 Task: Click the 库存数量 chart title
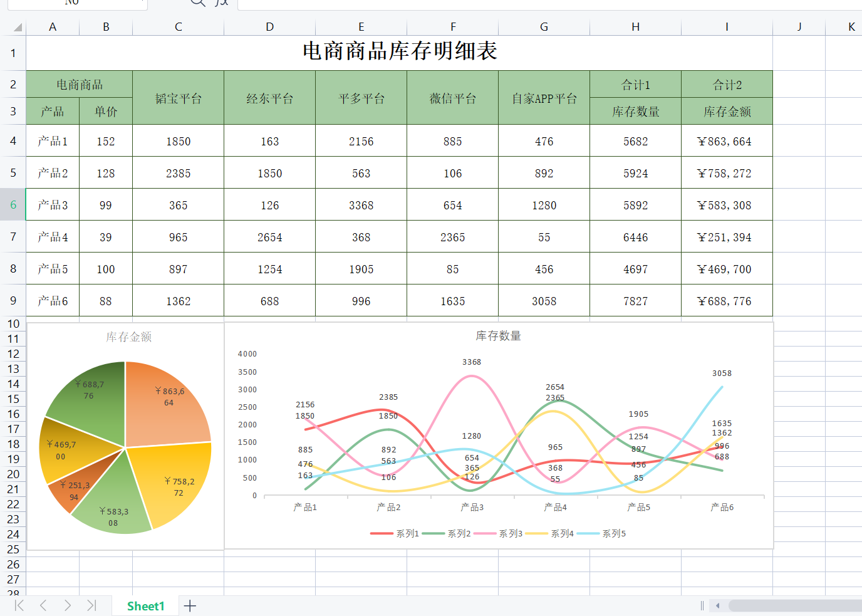(x=498, y=335)
